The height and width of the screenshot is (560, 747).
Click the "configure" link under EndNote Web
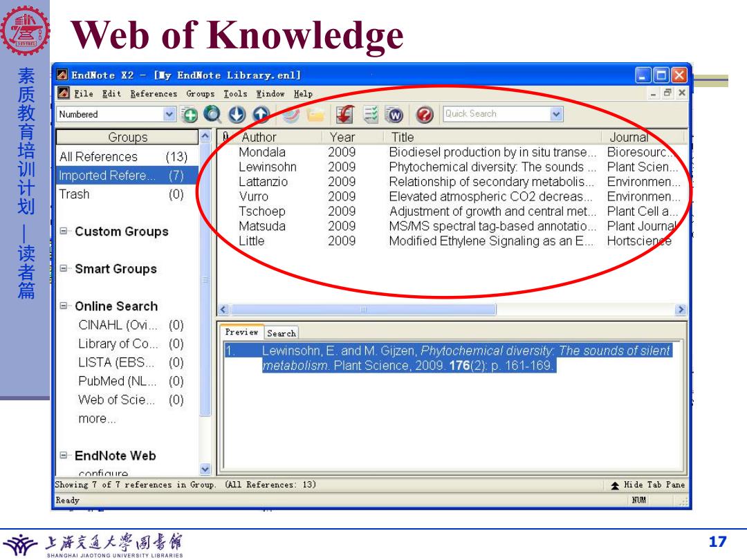pos(103,472)
